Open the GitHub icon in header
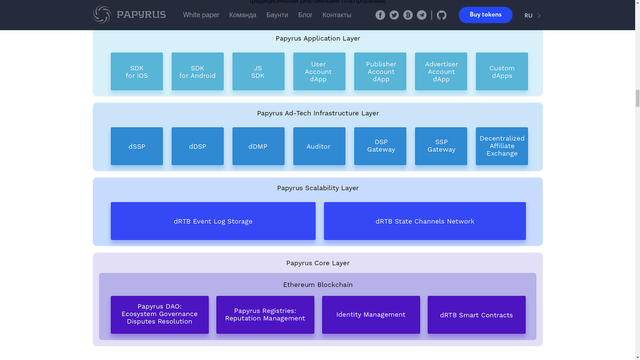 [442, 15]
